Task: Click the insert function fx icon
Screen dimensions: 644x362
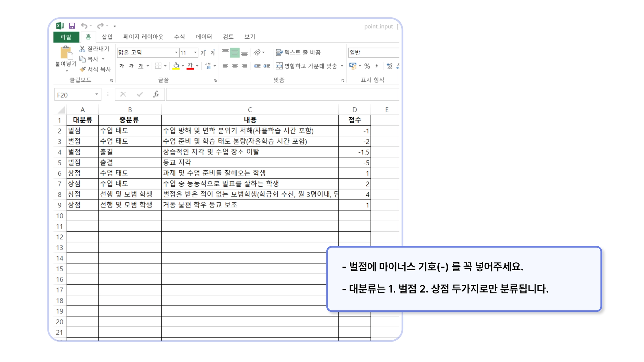Action: [x=156, y=94]
